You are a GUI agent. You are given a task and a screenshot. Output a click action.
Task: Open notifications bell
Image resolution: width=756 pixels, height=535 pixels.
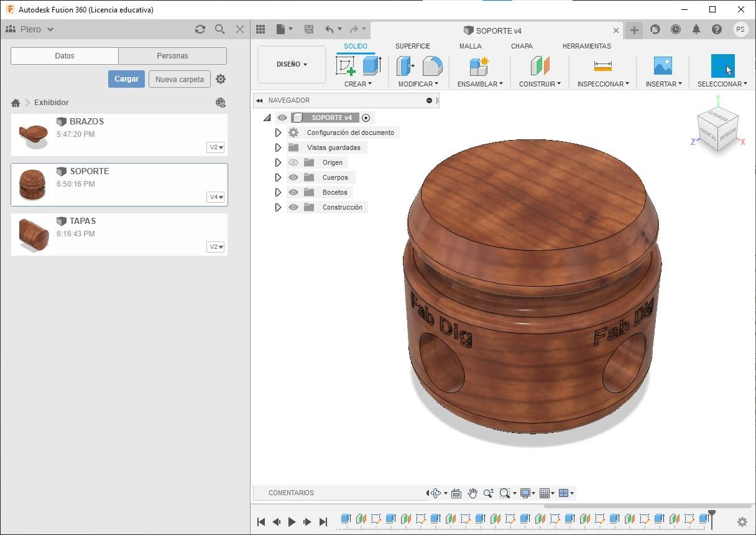click(x=696, y=29)
